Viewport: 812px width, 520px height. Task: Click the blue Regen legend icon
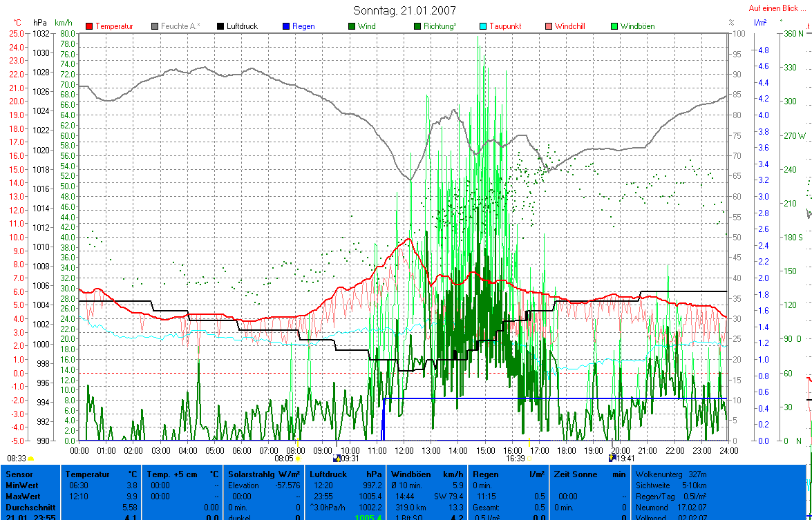(286, 26)
